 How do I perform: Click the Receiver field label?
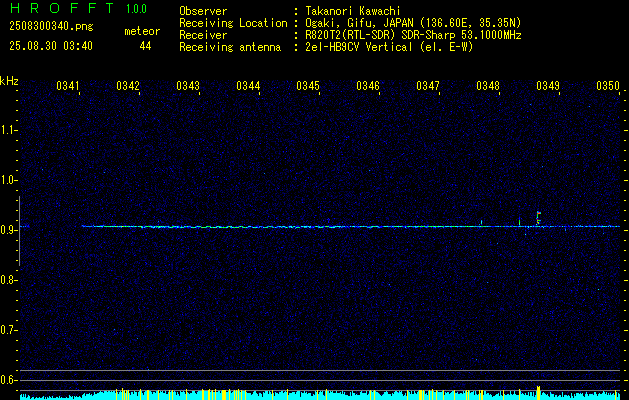(x=203, y=35)
